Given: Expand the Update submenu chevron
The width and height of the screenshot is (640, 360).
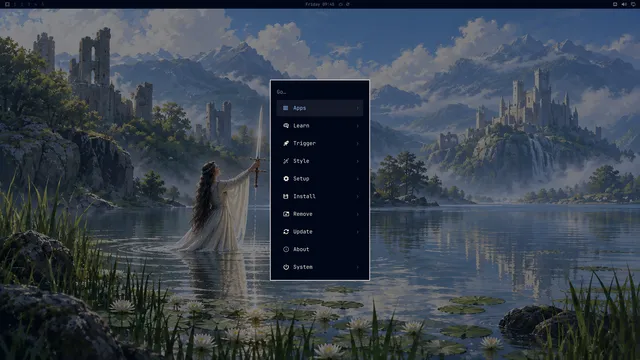Looking at the screenshot, I should click(358, 231).
